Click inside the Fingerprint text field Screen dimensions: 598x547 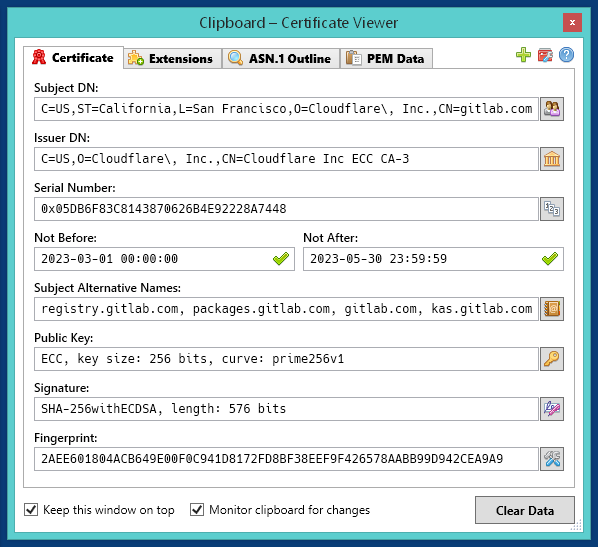coord(286,459)
